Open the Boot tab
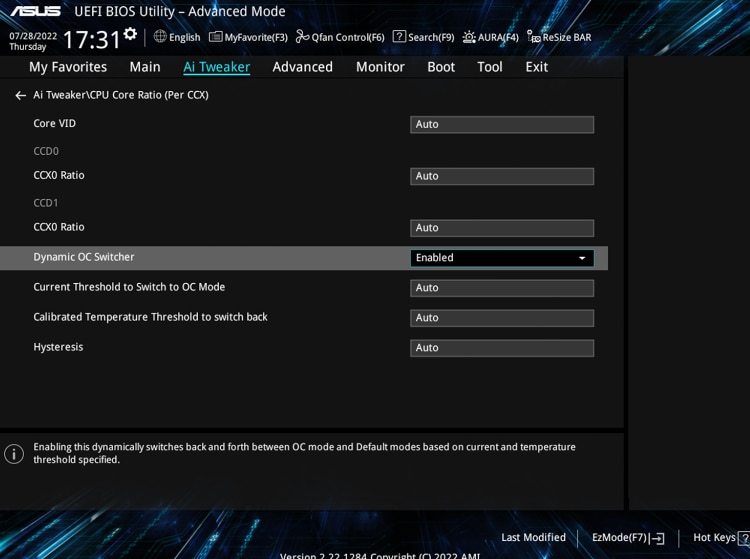Image resolution: width=750 pixels, height=559 pixels. click(441, 67)
